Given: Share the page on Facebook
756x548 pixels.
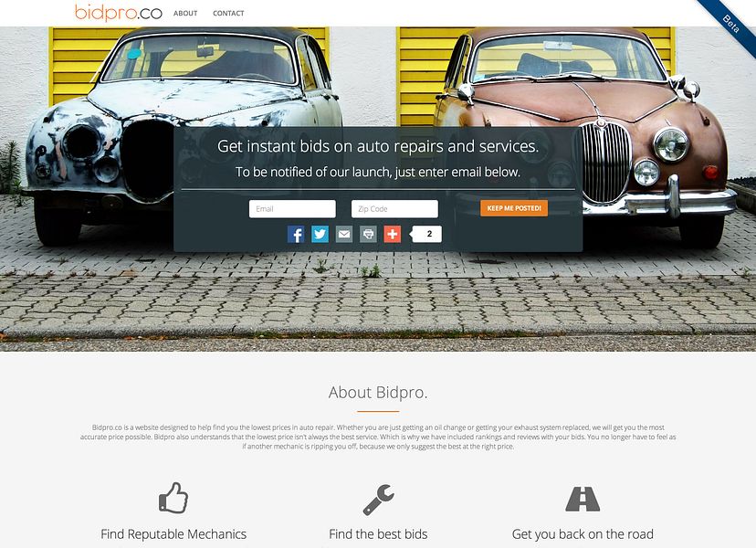Looking at the screenshot, I should (296, 235).
